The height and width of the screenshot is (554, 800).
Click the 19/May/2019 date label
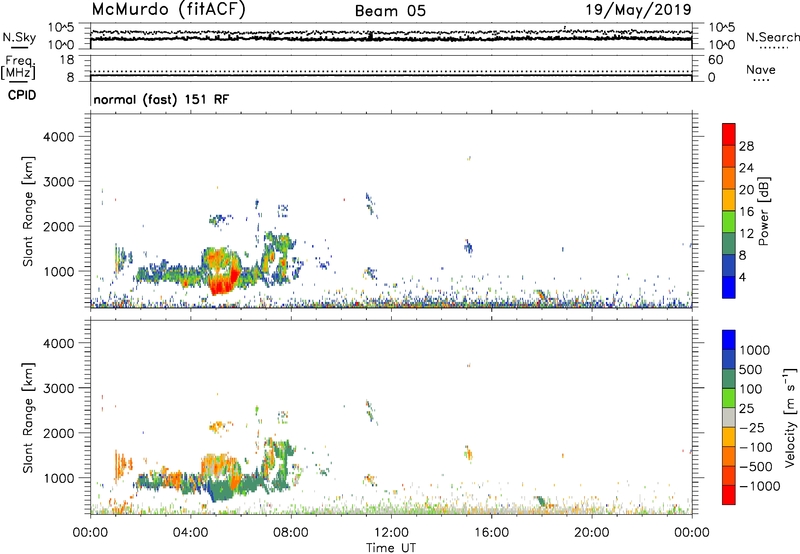(638, 10)
